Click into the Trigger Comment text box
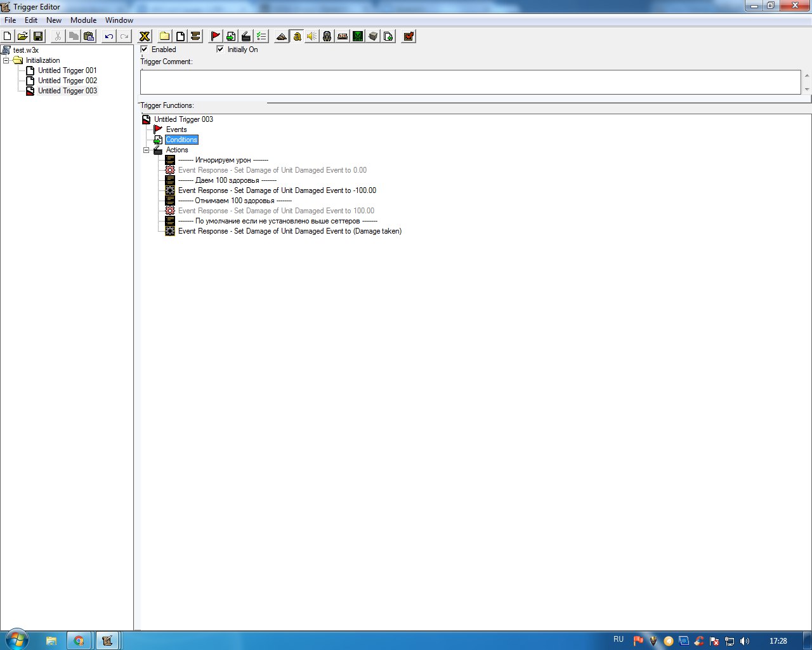 point(470,83)
